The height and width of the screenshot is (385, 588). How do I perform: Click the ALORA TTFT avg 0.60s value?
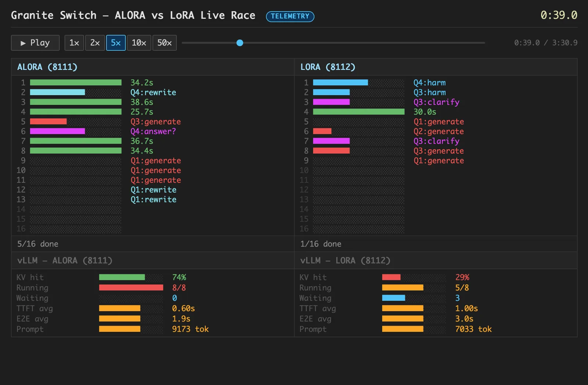[x=183, y=308]
